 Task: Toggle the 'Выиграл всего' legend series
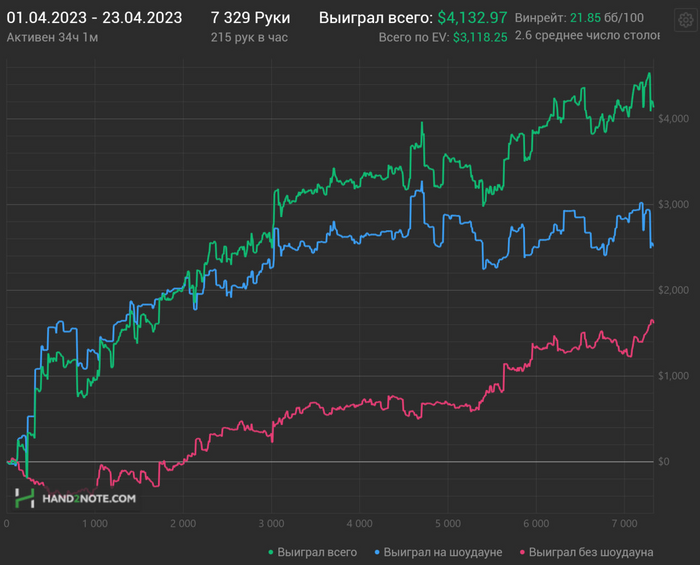(312, 552)
